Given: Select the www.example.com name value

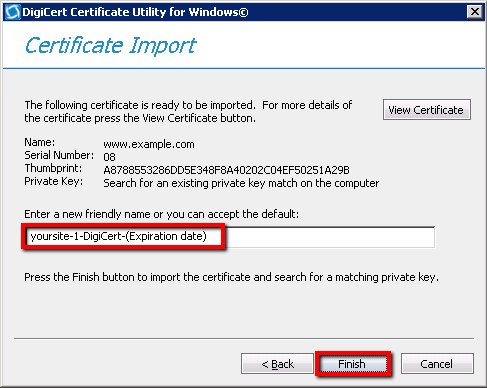Looking at the screenshot, I should point(149,144).
